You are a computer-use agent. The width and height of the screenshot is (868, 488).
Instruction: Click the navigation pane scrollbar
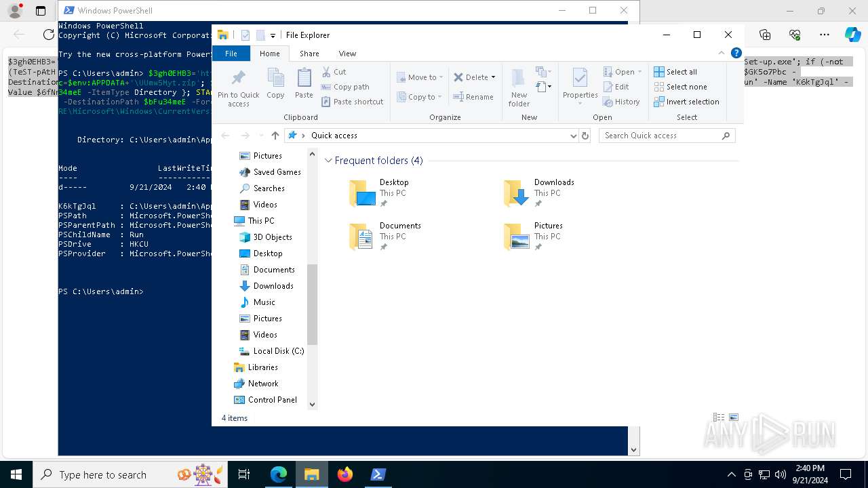click(312, 304)
